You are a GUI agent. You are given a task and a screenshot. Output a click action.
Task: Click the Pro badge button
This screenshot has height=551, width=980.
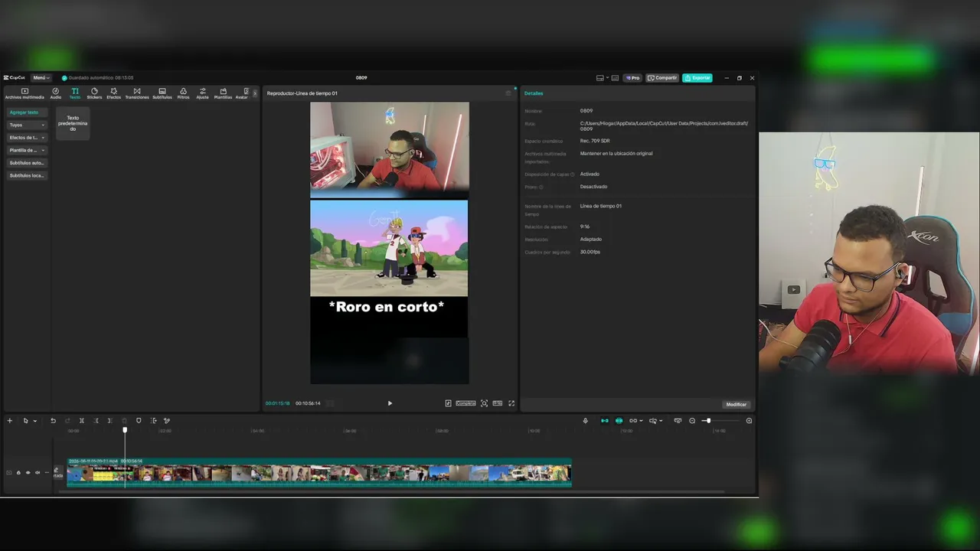(632, 78)
